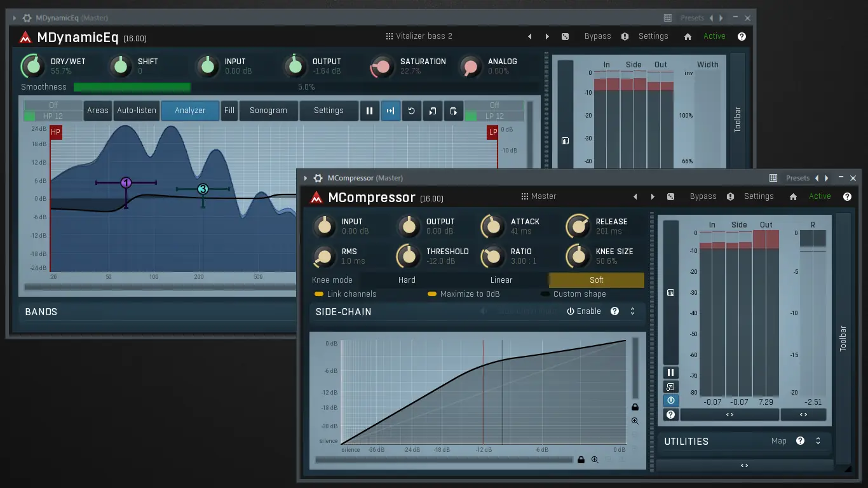Open Vitalizer bass 2 preset list
This screenshot has width=868, height=488.
419,36
